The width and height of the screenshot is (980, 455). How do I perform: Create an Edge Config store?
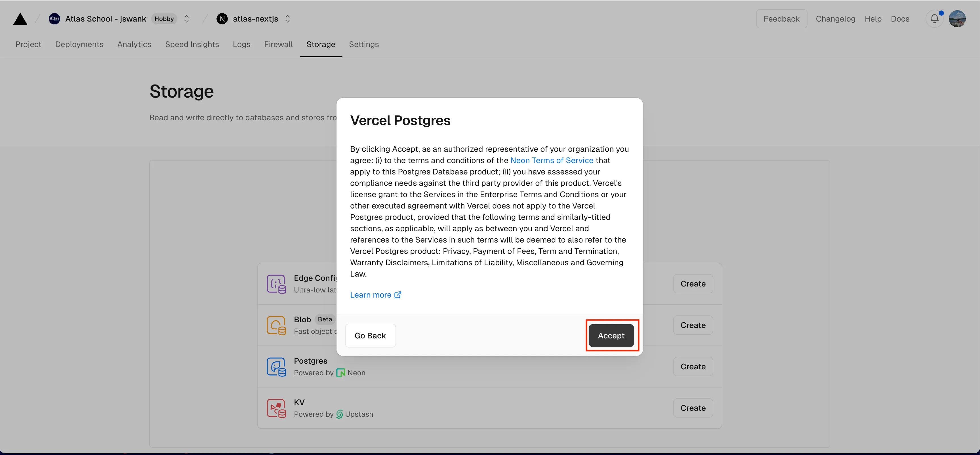pyautogui.click(x=693, y=284)
